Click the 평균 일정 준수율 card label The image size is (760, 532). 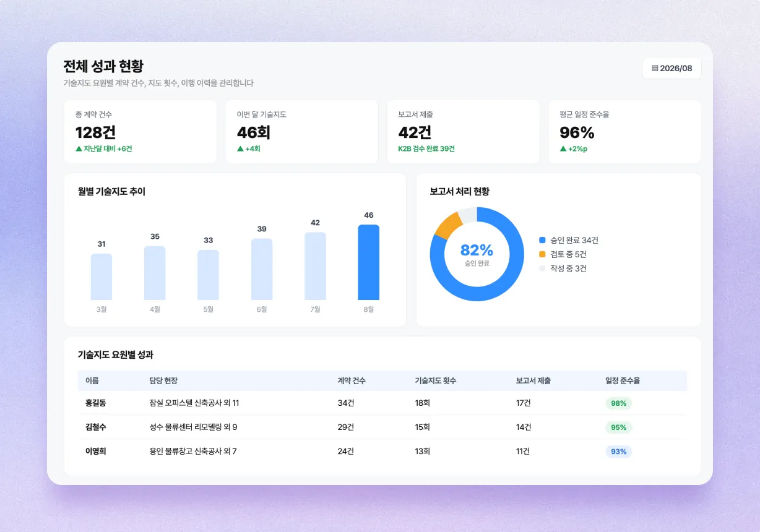point(585,114)
